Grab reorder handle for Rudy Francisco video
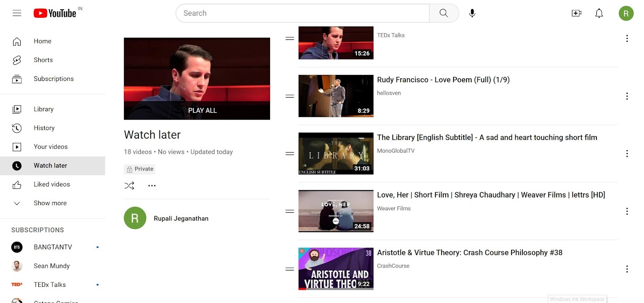 click(290, 96)
